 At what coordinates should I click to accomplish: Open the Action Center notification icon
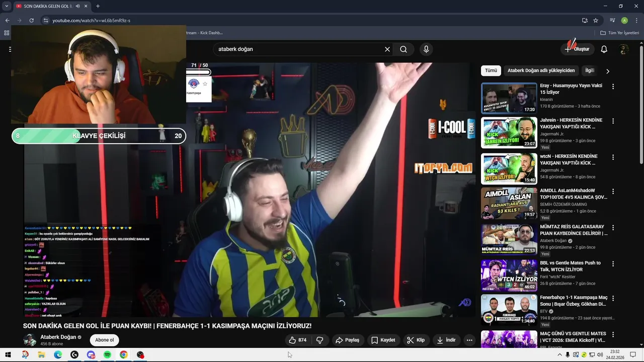633,355
